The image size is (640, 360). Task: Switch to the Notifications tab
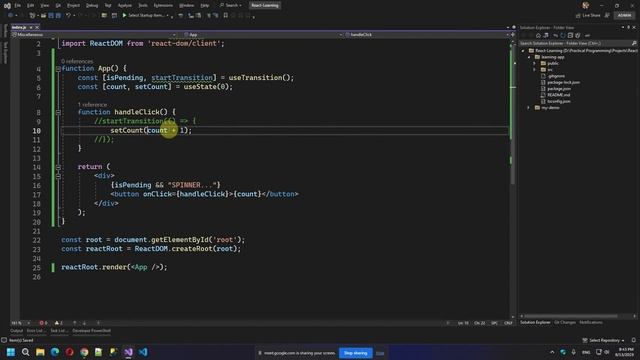[x=591, y=322]
